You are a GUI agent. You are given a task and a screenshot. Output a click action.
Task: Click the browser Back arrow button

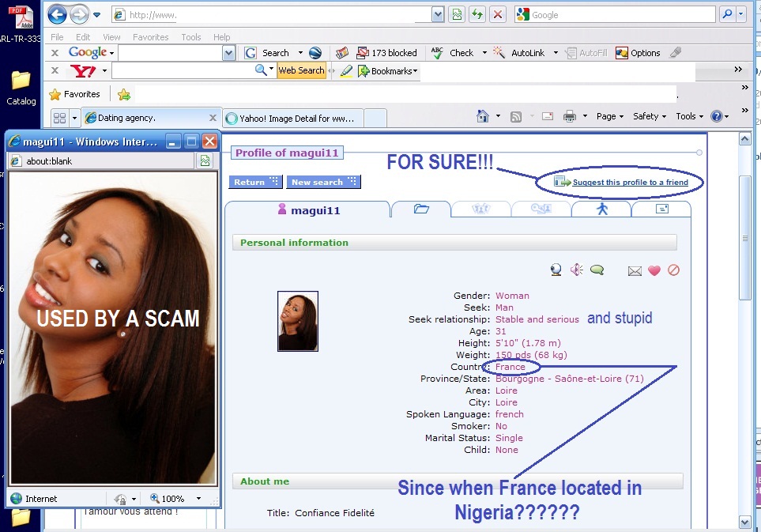pyautogui.click(x=57, y=14)
